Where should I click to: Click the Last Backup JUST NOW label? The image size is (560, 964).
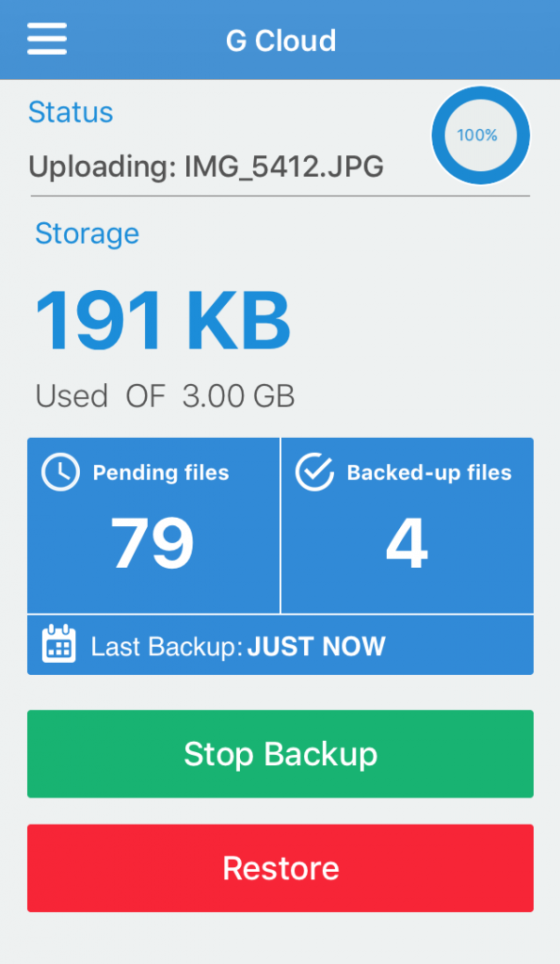tap(236, 646)
